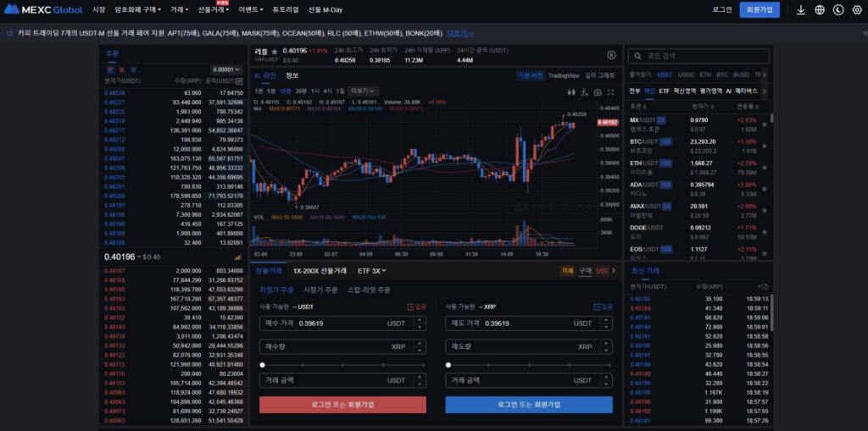
Task: Click the buy amount percentage slider handle
Action: [x=262, y=365]
